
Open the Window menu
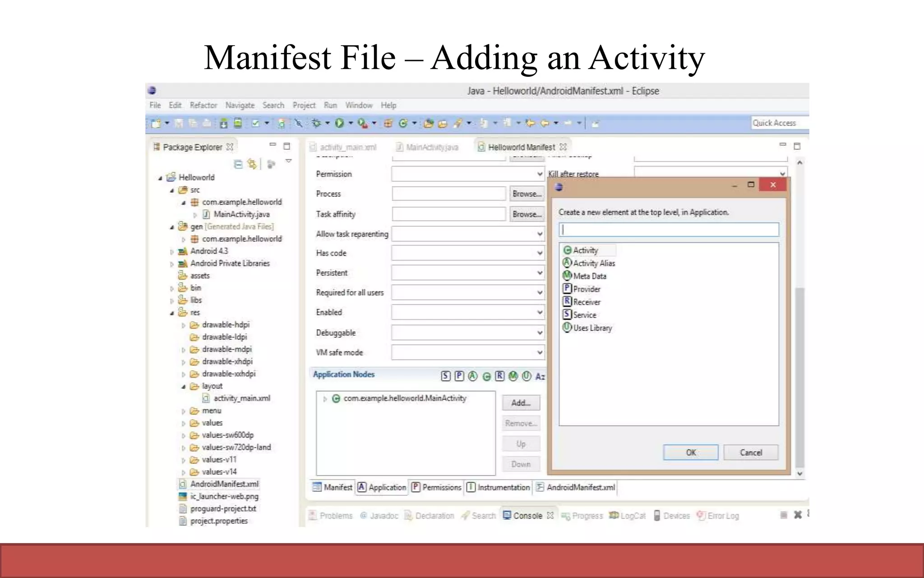(x=359, y=105)
